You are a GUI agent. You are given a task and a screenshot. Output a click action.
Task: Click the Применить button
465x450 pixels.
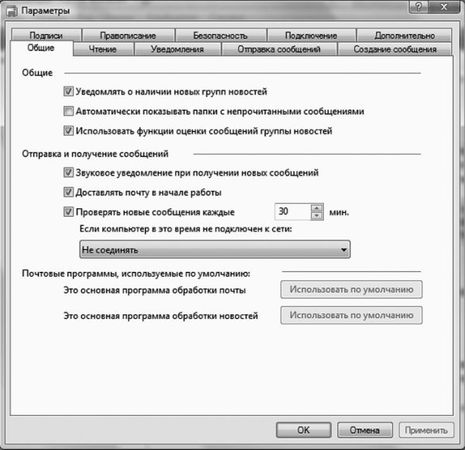[x=426, y=430]
